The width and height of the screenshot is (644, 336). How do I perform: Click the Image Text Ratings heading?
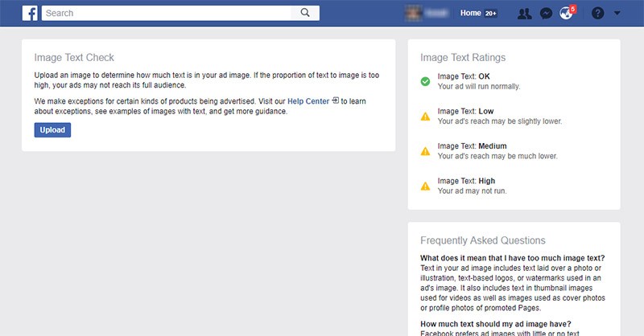pyautogui.click(x=463, y=57)
